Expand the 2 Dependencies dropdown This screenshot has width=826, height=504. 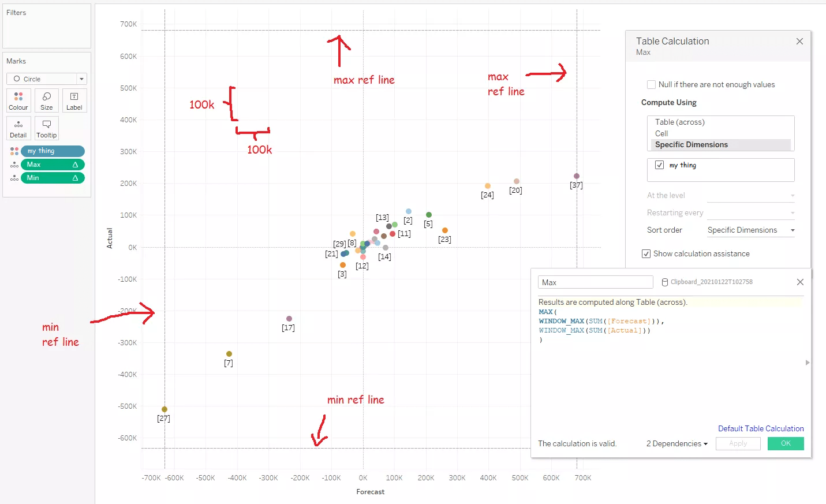pos(677,443)
